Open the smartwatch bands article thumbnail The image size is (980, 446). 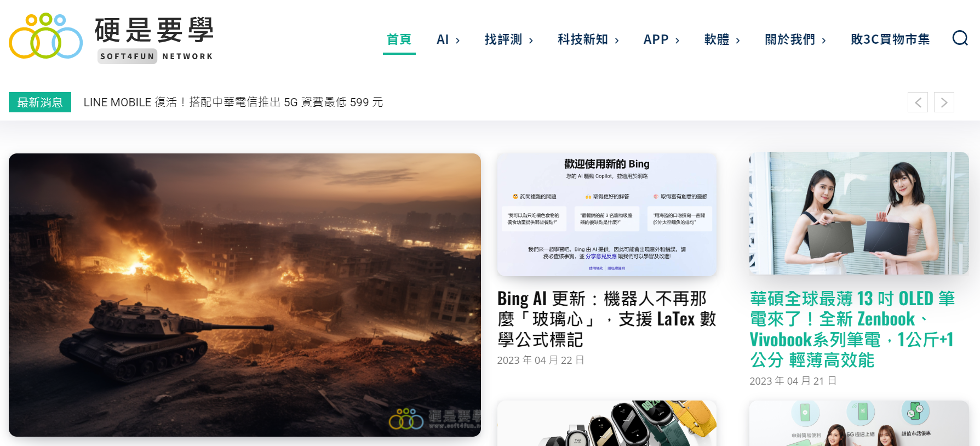click(606, 423)
